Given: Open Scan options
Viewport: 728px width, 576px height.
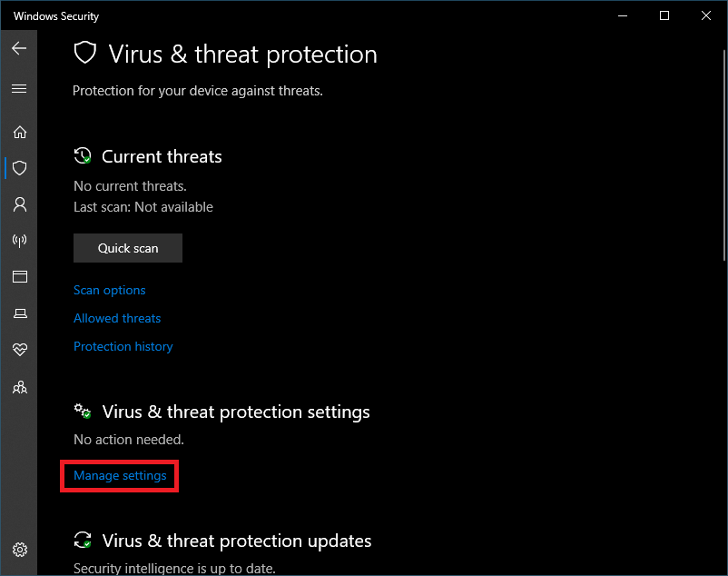Looking at the screenshot, I should tap(109, 290).
